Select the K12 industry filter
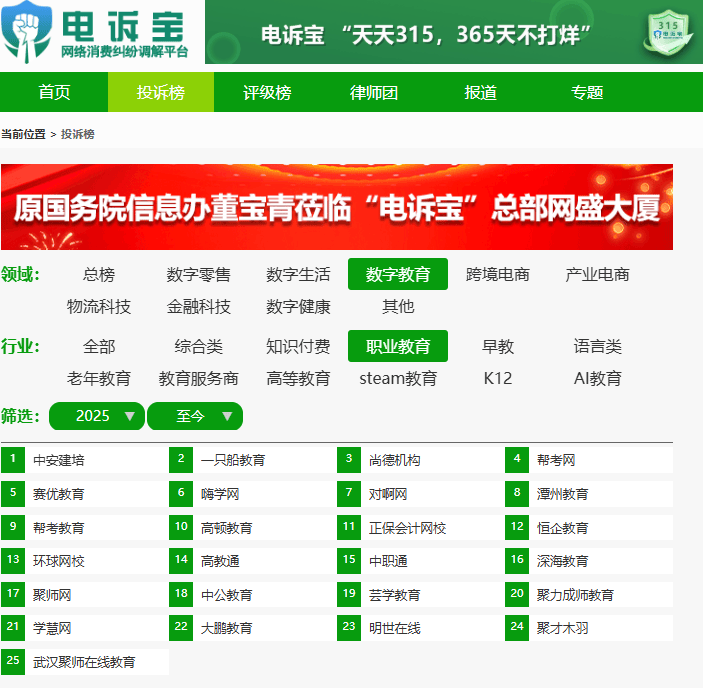 tap(497, 378)
